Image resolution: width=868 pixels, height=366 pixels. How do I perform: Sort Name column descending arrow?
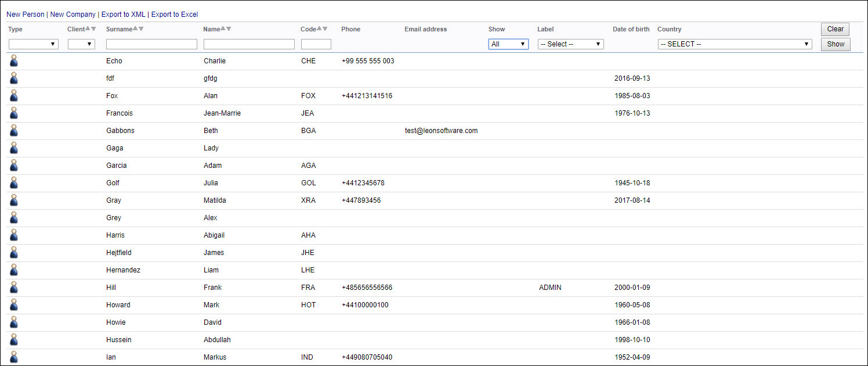229,29
